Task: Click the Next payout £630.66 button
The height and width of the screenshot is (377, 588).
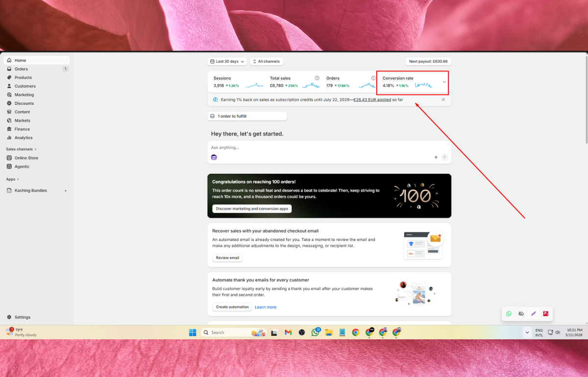Action: [x=428, y=61]
